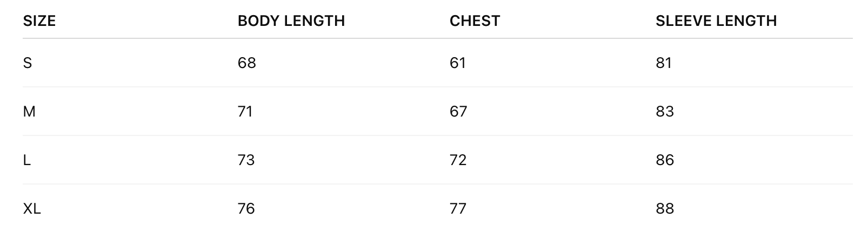Click body length value 76 for XL
The width and height of the screenshot is (868, 232).
(246, 209)
